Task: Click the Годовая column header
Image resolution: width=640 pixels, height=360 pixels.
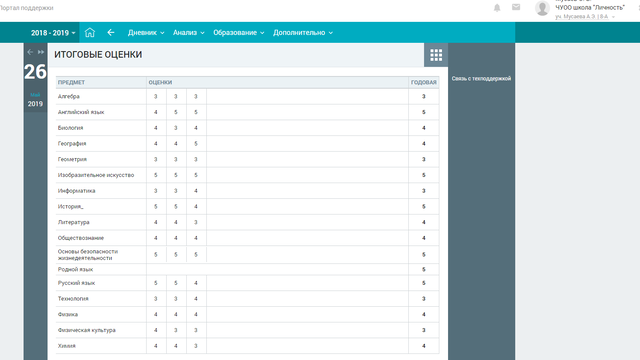Action: click(424, 82)
